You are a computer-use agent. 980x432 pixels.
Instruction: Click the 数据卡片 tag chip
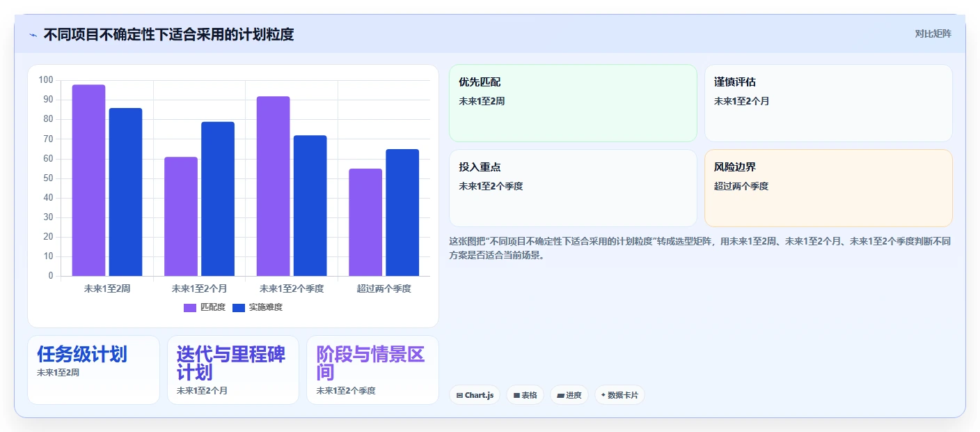tap(619, 395)
